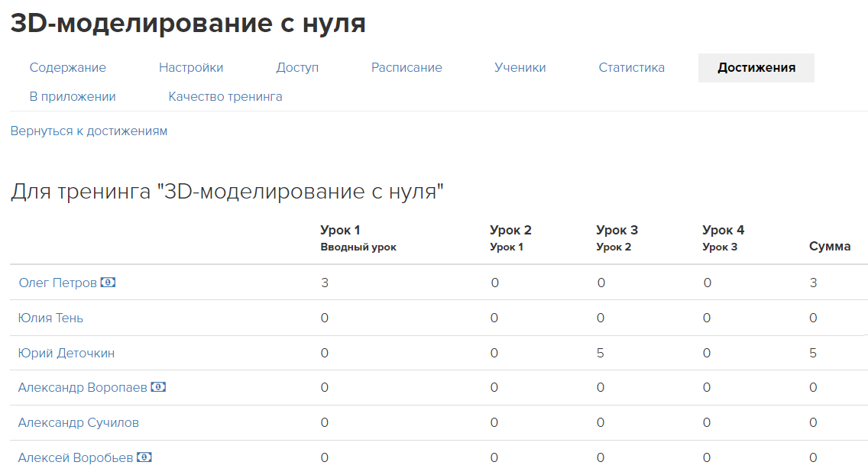Click the payment icon beside Александр Воропаев

click(158, 387)
